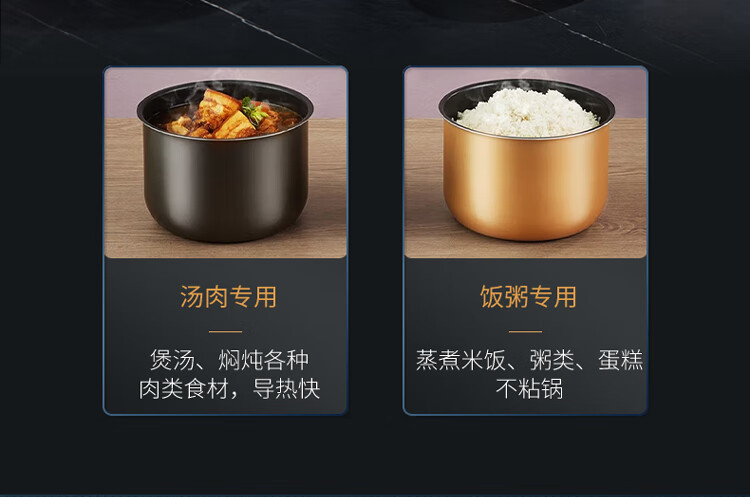Image resolution: width=750 pixels, height=497 pixels.
Task: Click the 肉类食材，导热快 text line
Action: click(x=229, y=388)
